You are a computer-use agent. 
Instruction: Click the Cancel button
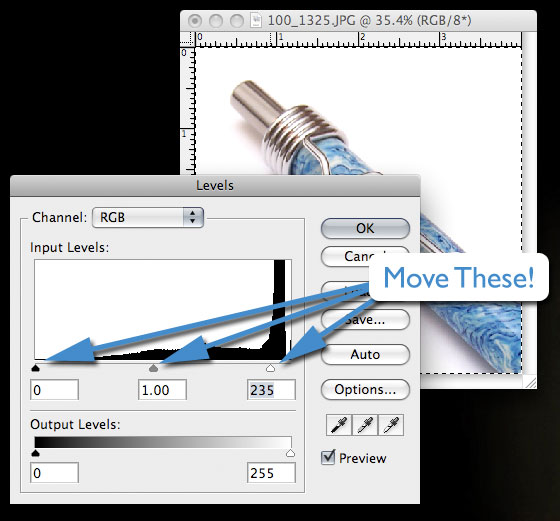365,256
